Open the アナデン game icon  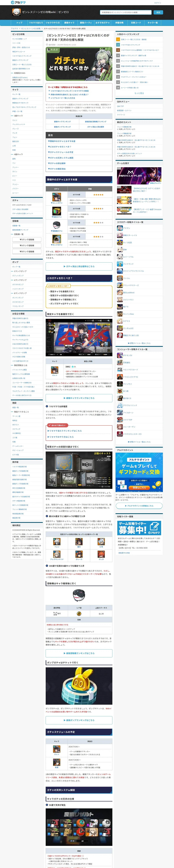click(120, 228)
